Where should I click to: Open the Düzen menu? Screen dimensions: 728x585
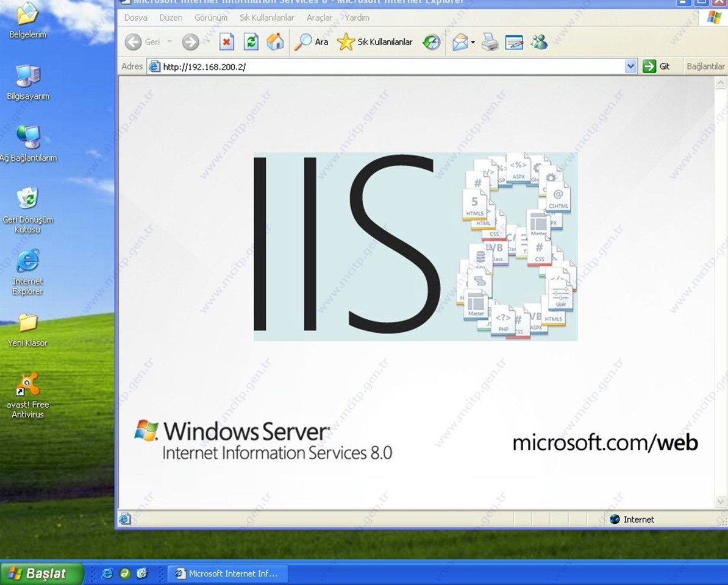[x=171, y=18]
